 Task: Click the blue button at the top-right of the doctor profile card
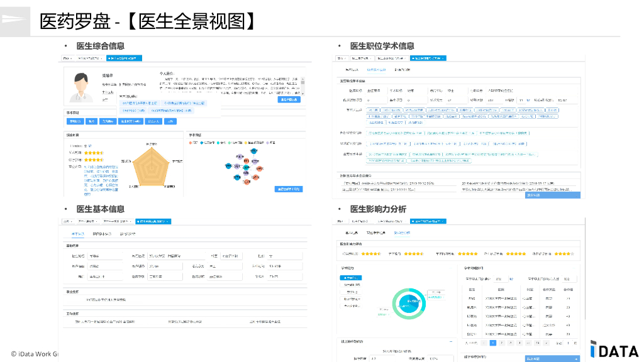point(288,101)
